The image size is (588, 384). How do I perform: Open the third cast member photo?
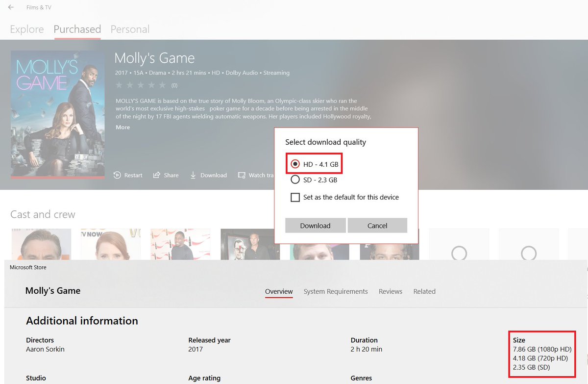[180, 244]
